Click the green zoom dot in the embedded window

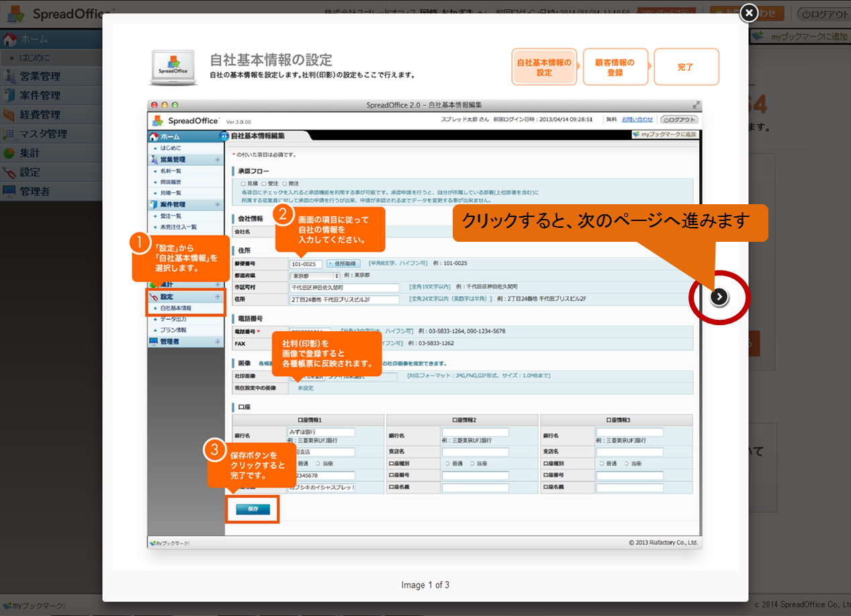pyautogui.click(x=175, y=105)
